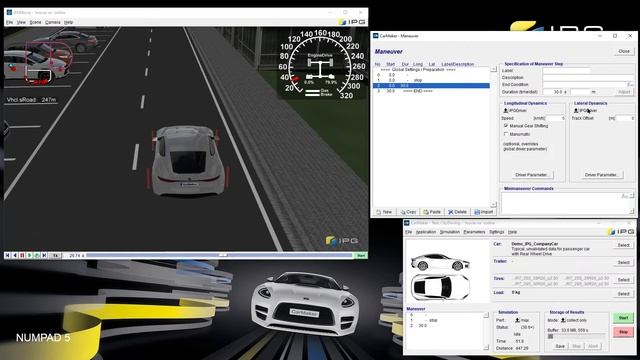Click the speedometer gauge overlay
This screenshot has height=360, width=640.
tap(320, 65)
